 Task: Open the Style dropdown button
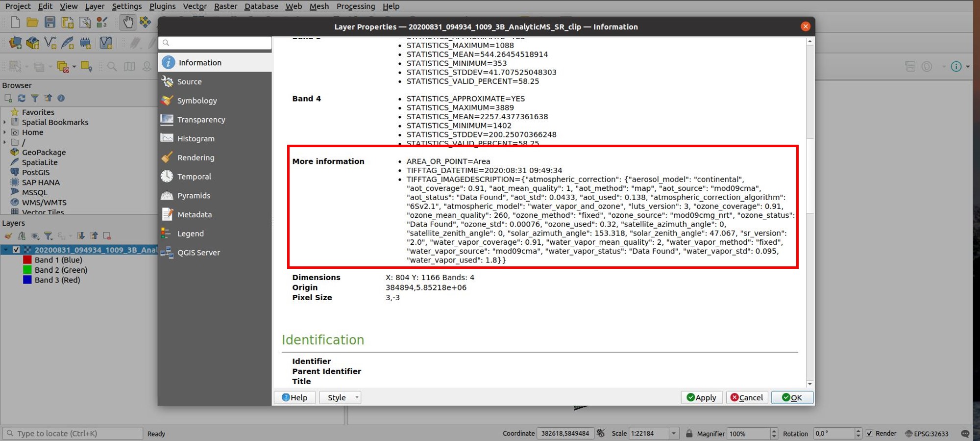(340, 397)
